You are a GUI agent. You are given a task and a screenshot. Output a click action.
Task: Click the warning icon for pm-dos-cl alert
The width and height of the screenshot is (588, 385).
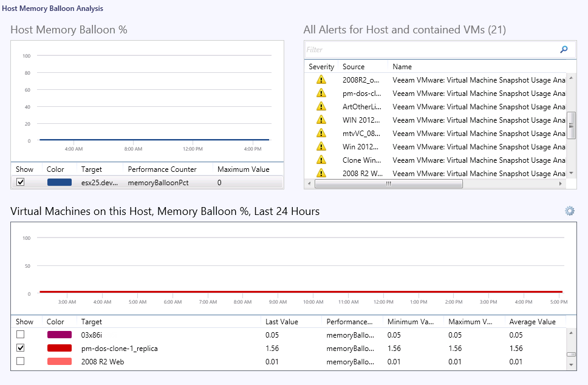click(x=321, y=94)
